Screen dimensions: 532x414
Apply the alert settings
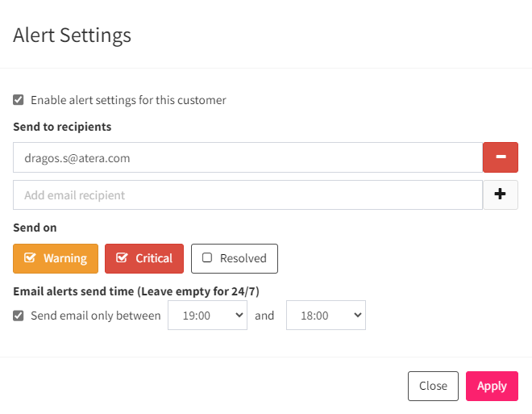click(492, 386)
